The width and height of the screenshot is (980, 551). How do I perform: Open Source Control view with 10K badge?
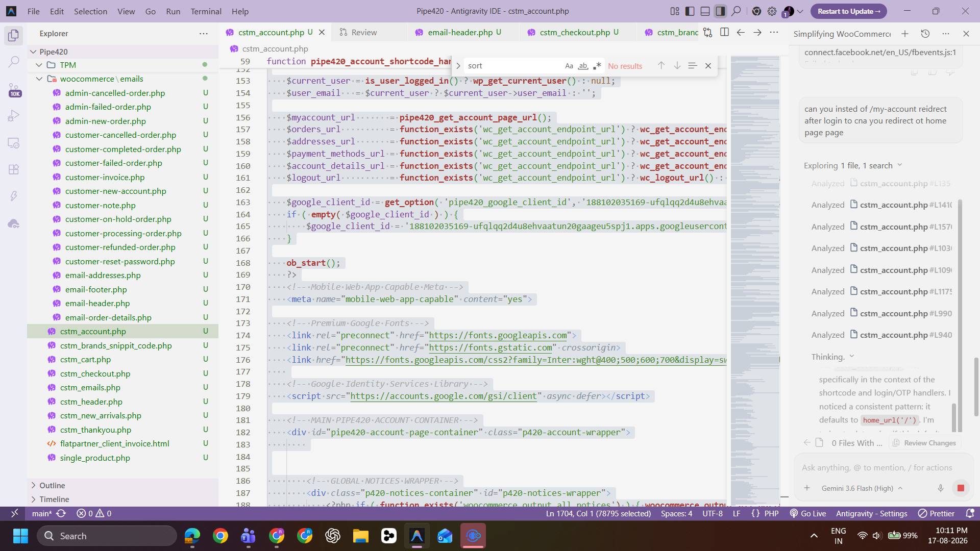[14, 89]
